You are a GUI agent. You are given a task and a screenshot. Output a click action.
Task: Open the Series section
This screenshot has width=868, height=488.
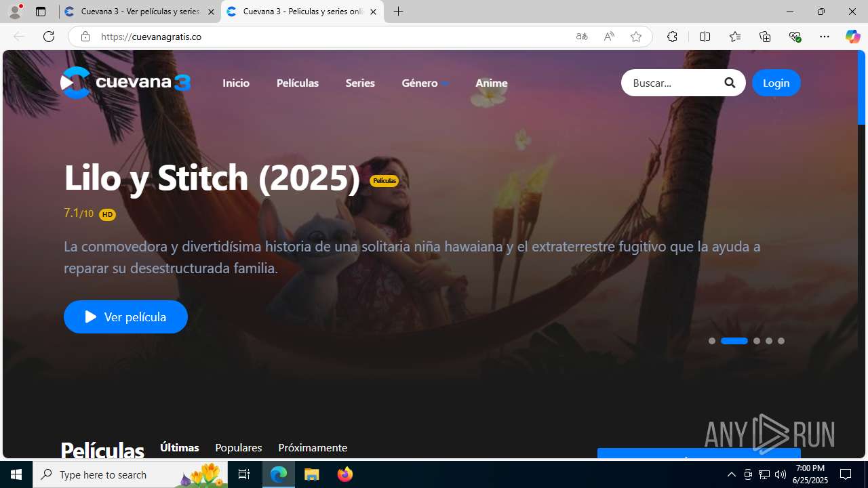click(360, 83)
